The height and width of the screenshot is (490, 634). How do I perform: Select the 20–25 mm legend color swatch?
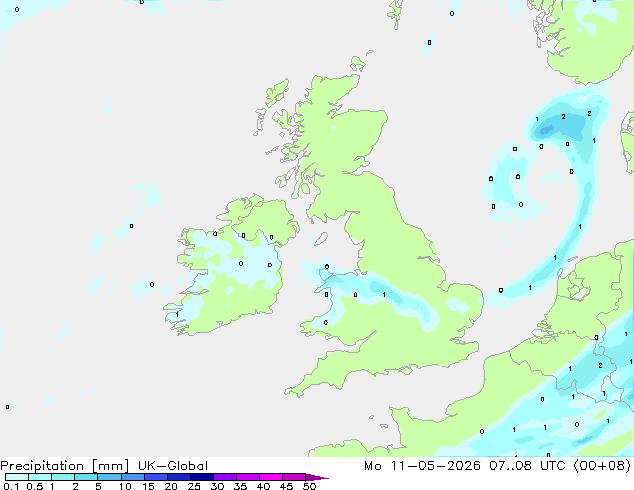[x=178, y=477]
